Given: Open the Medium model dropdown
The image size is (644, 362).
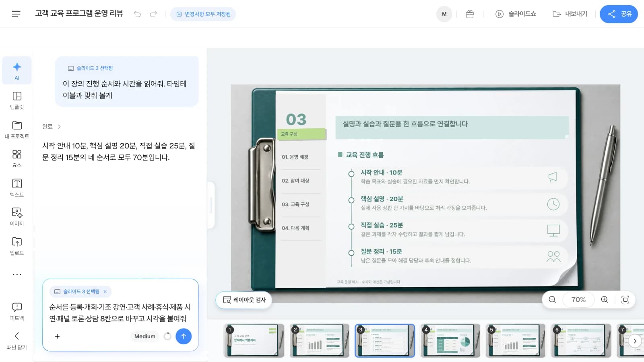Looking at the screenshot, I should coord(145,336).
